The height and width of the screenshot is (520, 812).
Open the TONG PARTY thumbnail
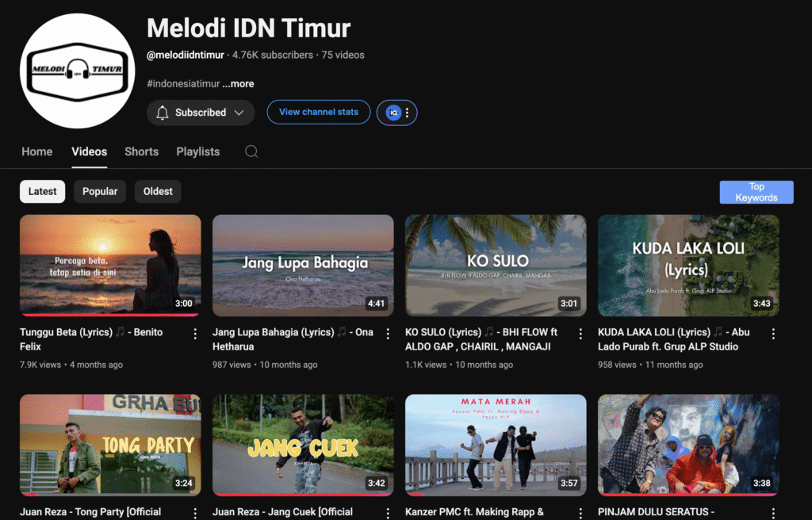click(110, 445)
